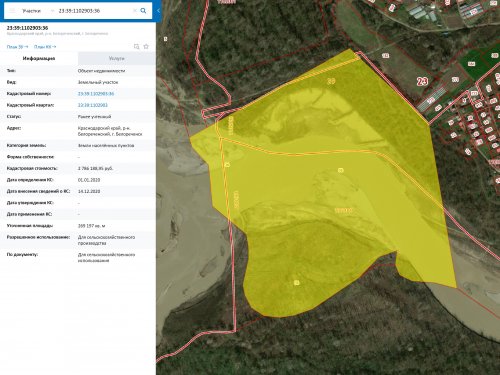Viewport: 500px width, 375px height.
Task: Open the hamburger menu in search bar
Action: coord(12,11)
